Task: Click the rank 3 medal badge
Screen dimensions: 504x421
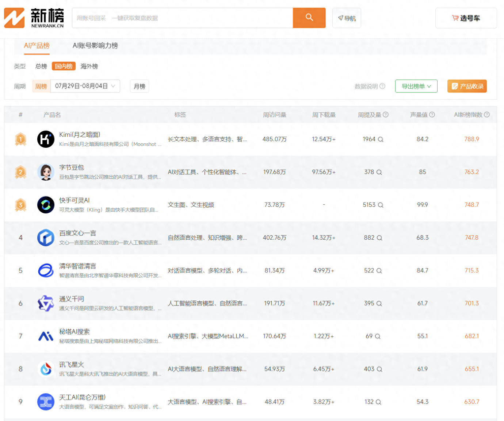Action: (x=20, y=205)
